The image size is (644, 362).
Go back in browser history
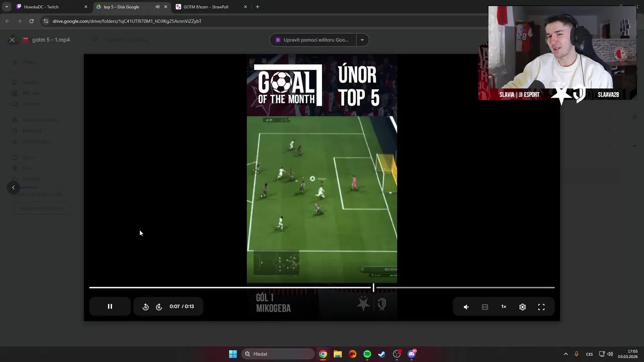pos(7,21)
